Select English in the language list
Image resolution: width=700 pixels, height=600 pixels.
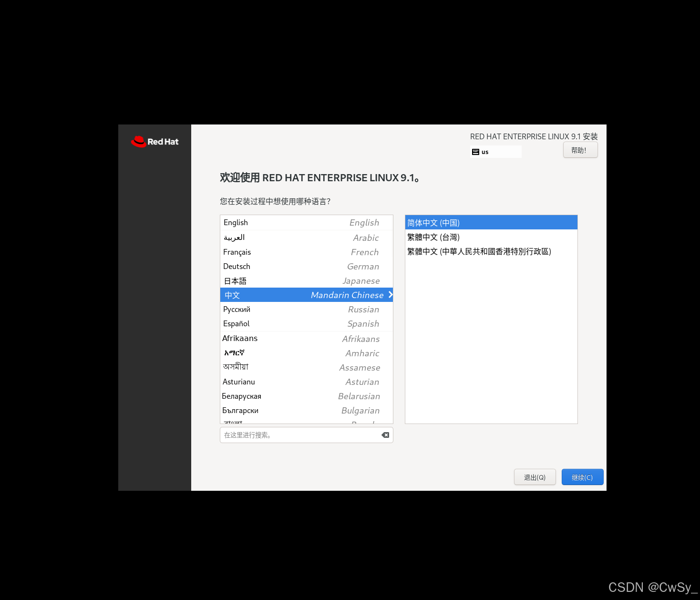[306, 223]
